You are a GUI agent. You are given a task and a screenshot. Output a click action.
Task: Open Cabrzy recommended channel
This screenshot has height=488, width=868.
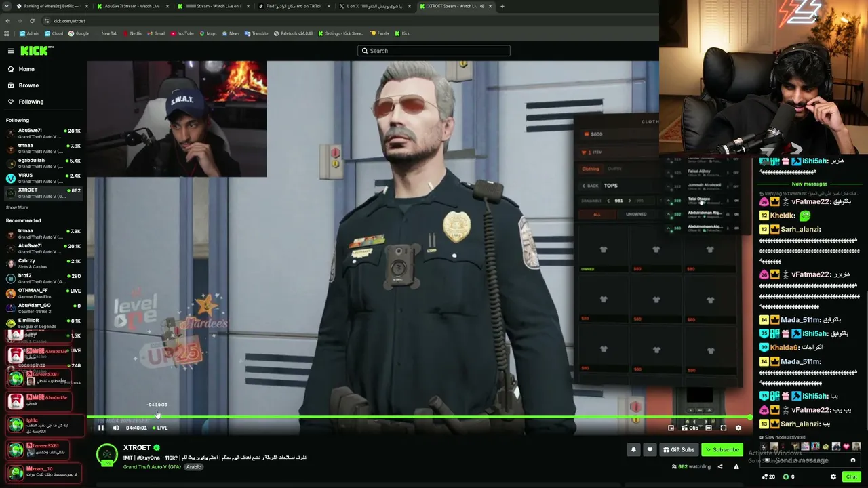point(43,264)
